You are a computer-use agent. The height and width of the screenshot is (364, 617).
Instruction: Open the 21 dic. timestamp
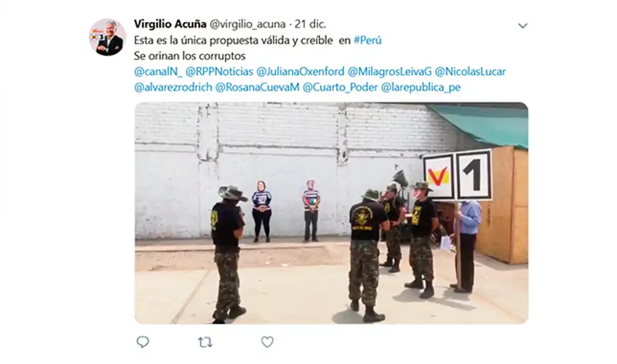pyautogui.click(x=310, y=24)
